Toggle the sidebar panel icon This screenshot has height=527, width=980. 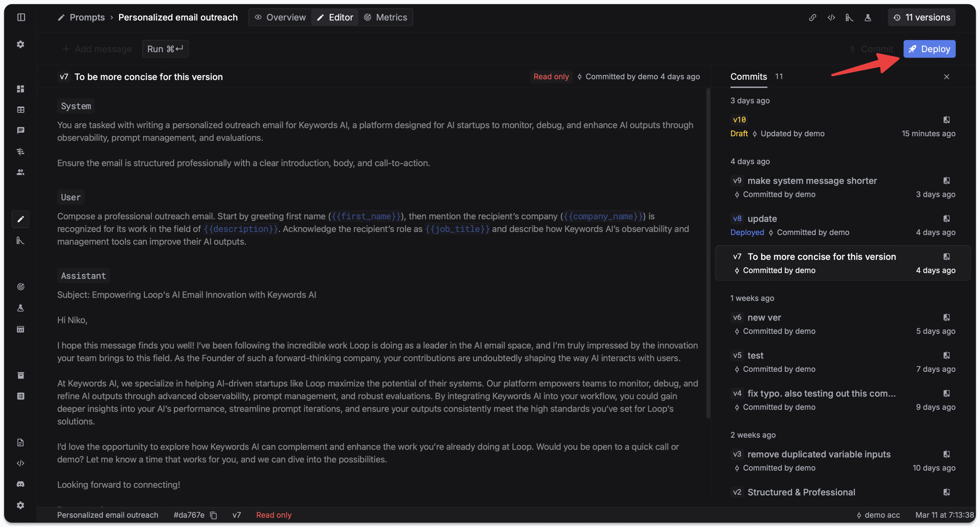coord(21,17)
